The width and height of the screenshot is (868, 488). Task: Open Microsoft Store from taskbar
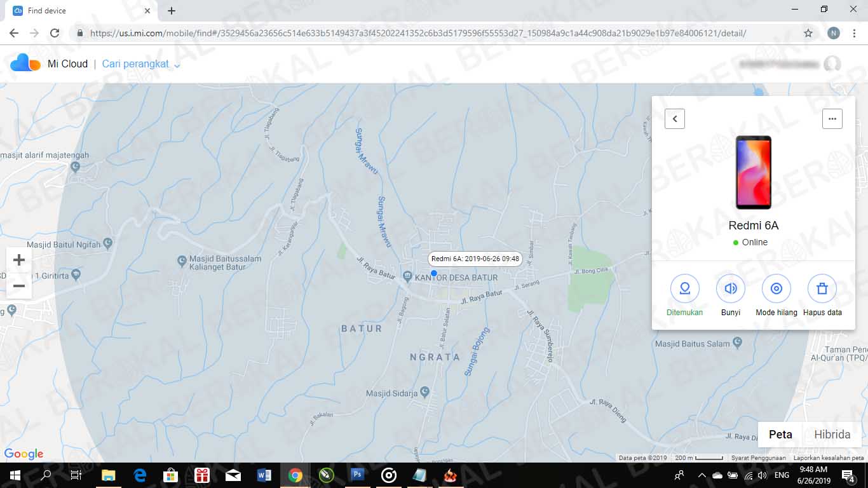171,475
